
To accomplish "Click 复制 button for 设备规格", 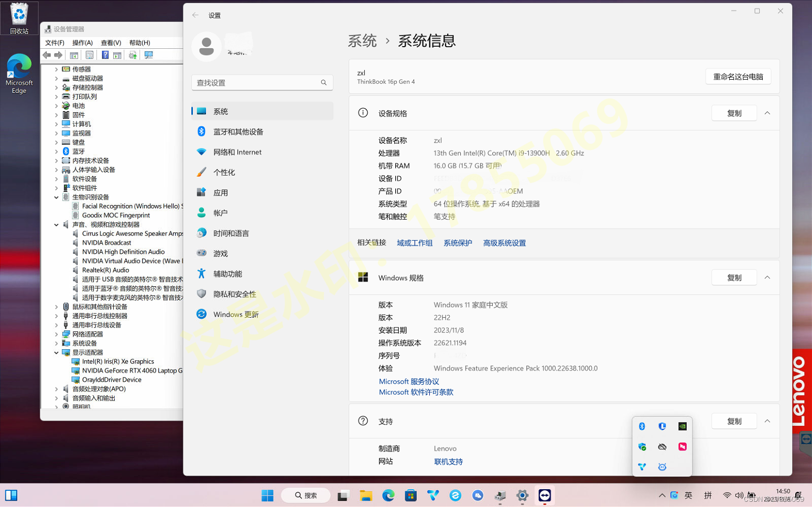I will (734, 113).
